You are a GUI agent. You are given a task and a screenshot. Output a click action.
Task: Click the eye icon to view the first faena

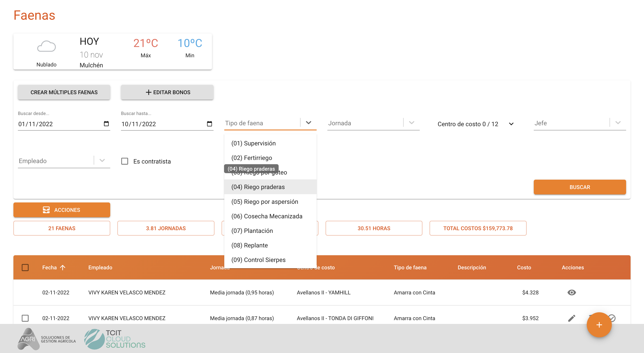(x=572, y=292)
